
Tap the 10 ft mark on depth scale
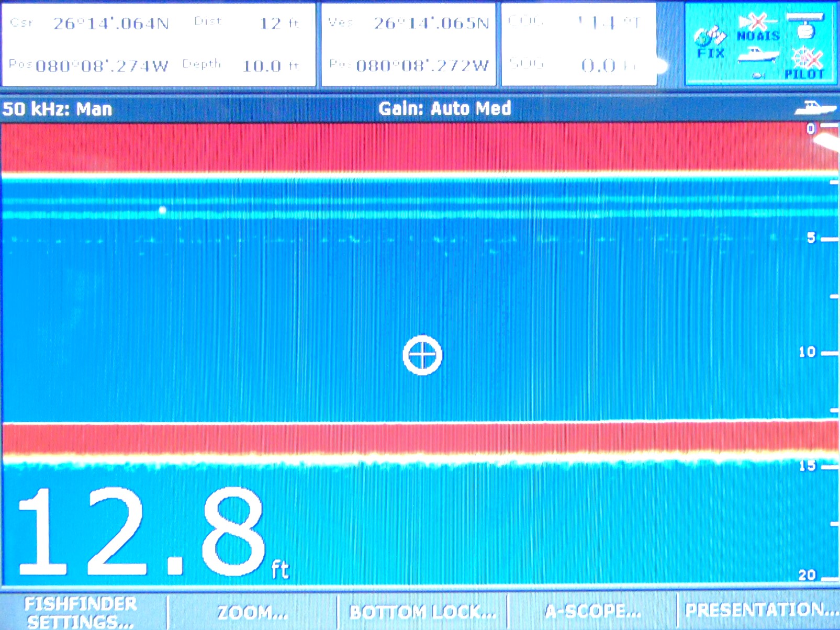808,352
